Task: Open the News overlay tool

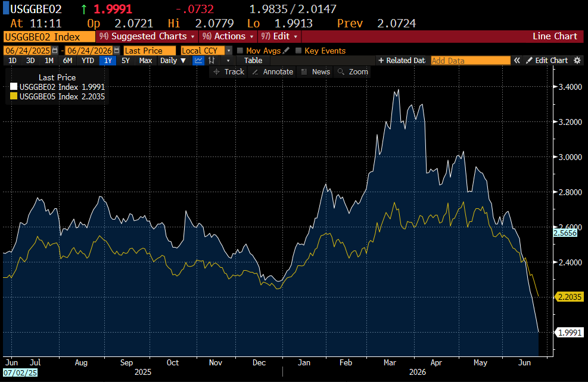Action: [316, 71]
